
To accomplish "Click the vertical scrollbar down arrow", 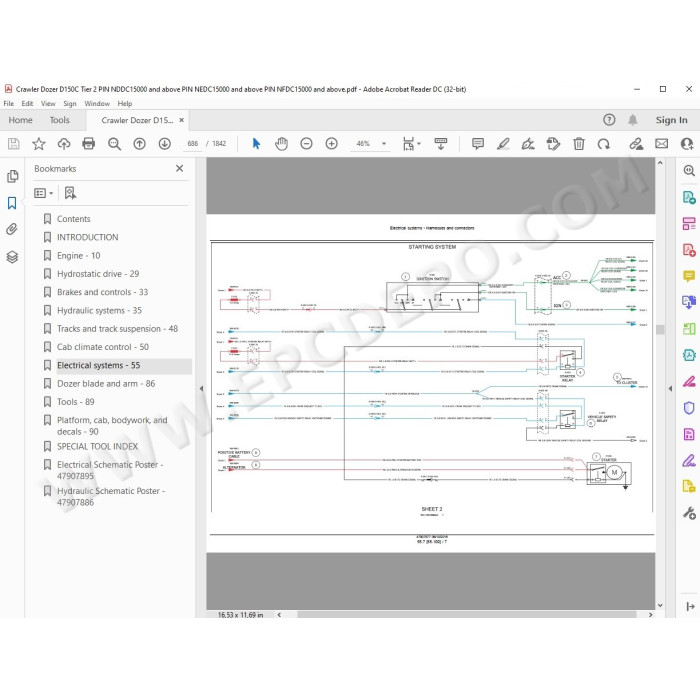I will (660, 605).
